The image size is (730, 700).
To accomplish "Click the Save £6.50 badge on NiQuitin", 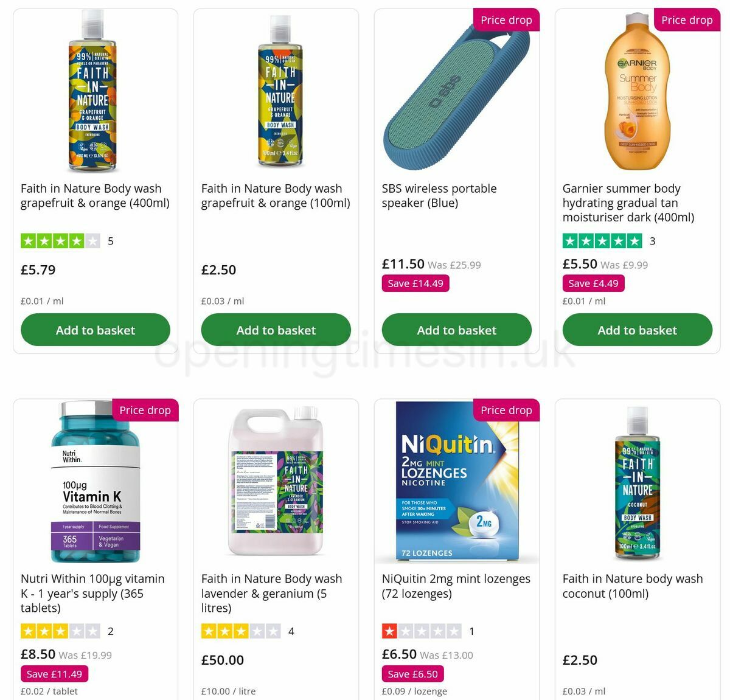I will pyautogui.click(x=413, y=674).
